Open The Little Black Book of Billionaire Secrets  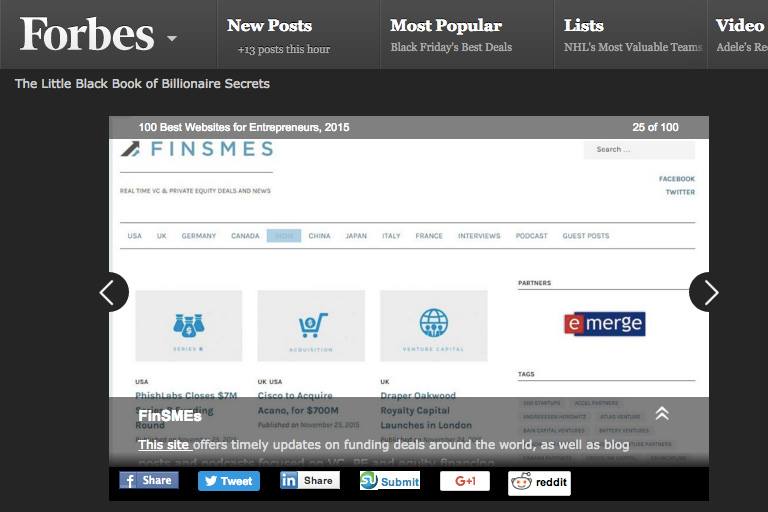[142, 84]
